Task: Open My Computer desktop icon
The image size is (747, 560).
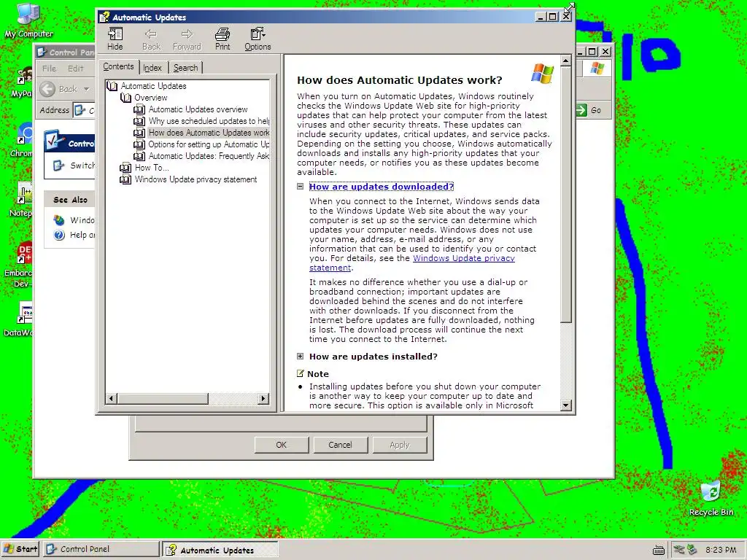Action: pos(28,20)
